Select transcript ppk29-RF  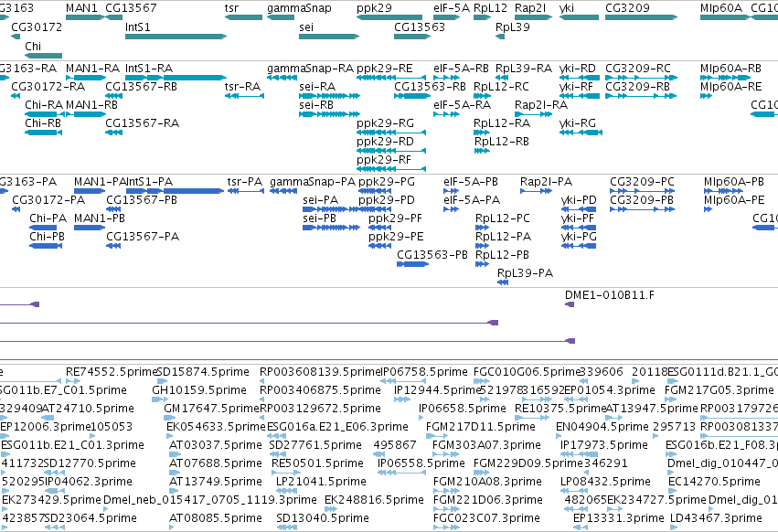391,169
